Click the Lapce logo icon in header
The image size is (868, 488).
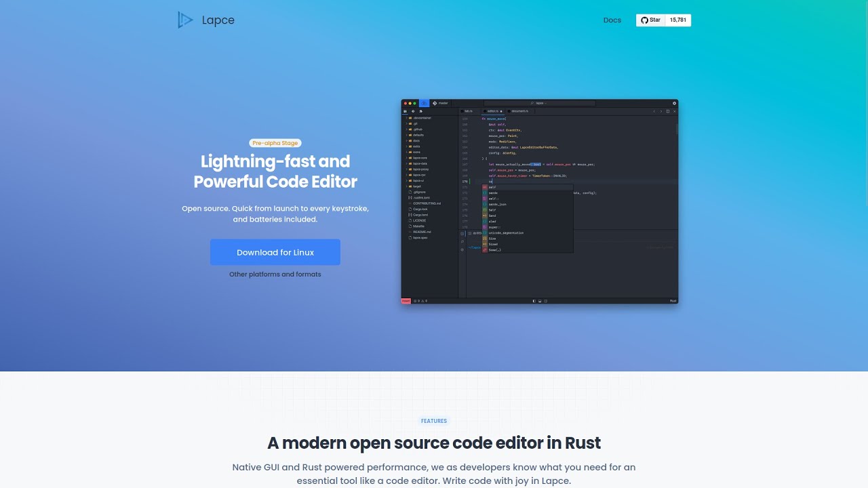[x=185, y=20]
